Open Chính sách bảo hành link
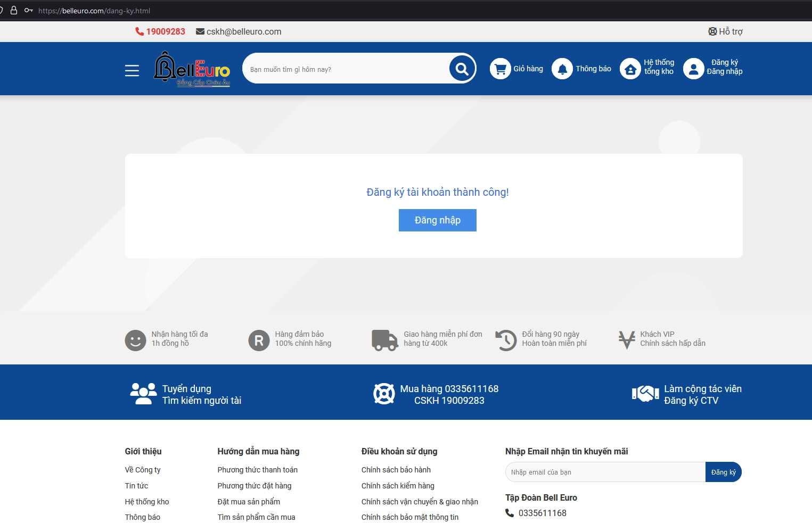The height and width of the screenshot is (523, 812). pos(396,470)
